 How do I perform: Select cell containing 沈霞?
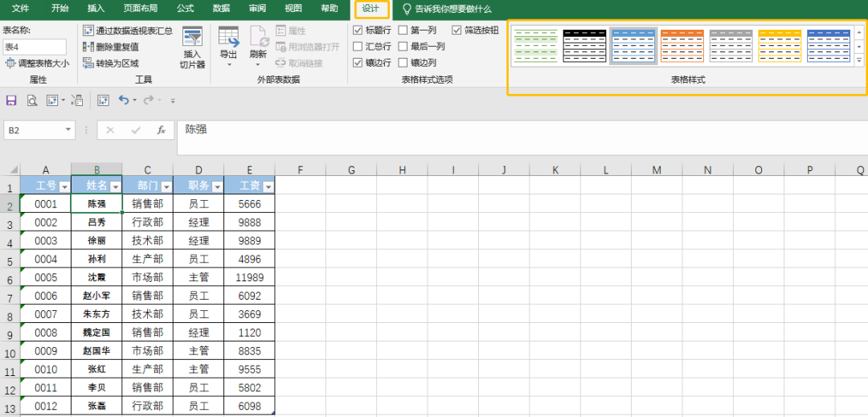click(x=97, y=277)
